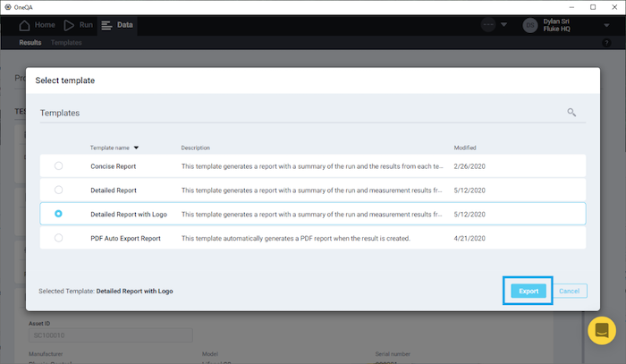Click the Templates search input field
Image resolution: width=626 pixels, height=364 pixels.
(x=295, y=114)
